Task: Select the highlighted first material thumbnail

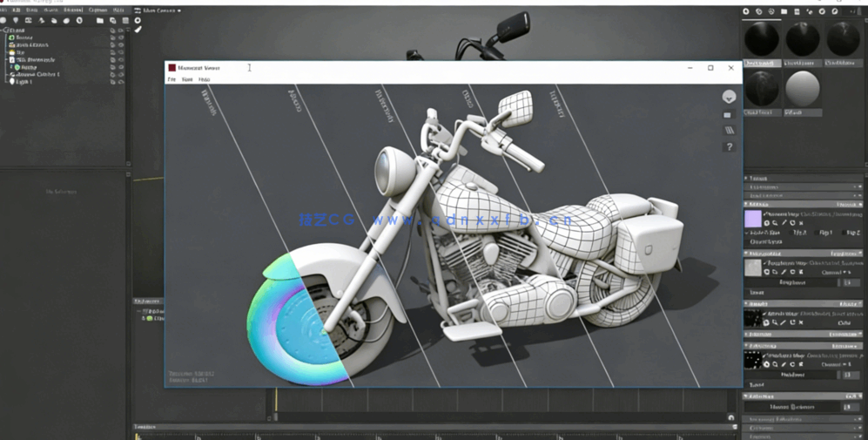Action: 762,40
